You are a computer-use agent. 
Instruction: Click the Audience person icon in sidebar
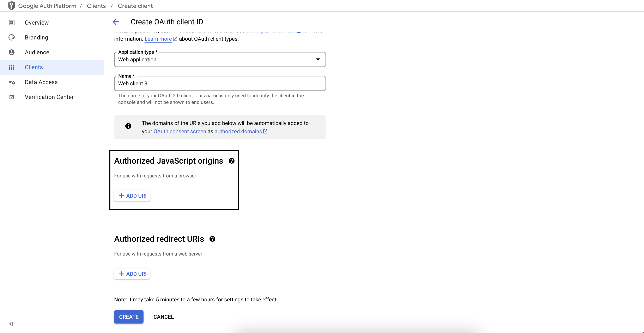pyautogui.click(x=12, y=52)
